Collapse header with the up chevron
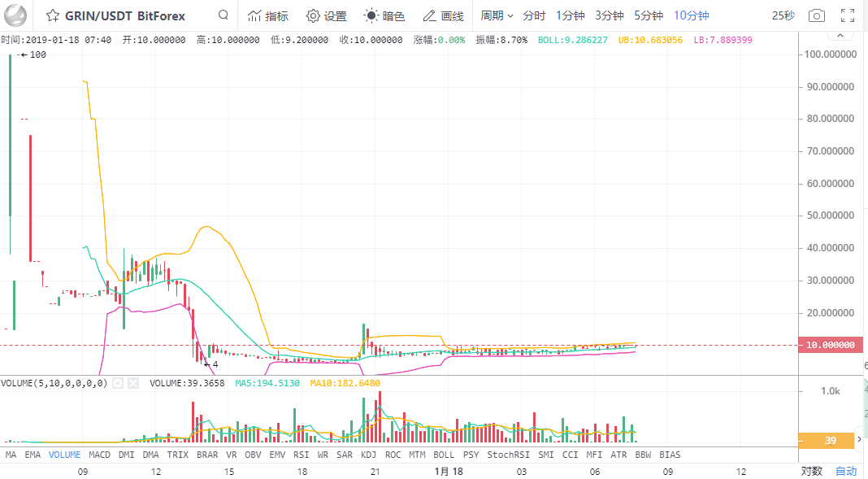Viewport: 868px width, 479px height. (840, 36)
